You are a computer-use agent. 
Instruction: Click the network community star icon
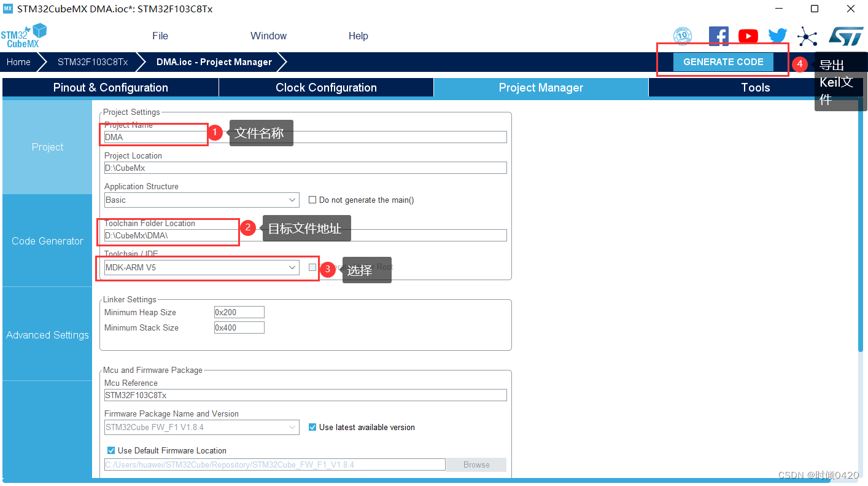pos(807,36)
